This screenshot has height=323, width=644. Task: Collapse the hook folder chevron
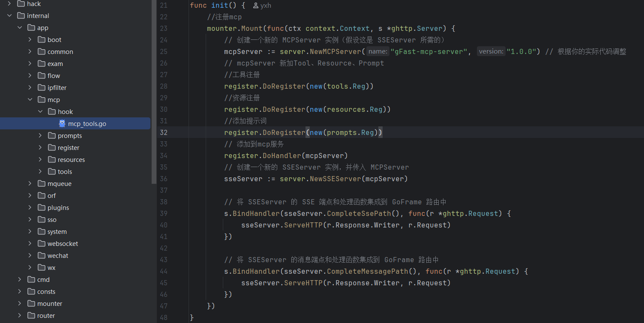point(40,112)
